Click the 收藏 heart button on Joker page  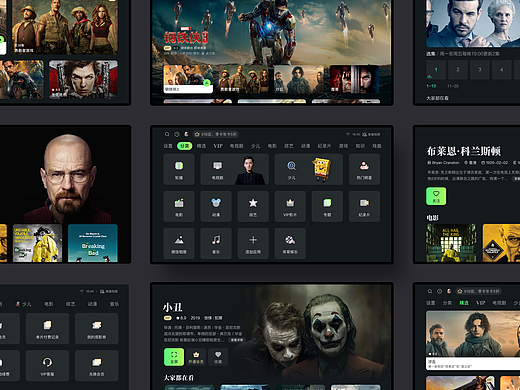point(218,357)
